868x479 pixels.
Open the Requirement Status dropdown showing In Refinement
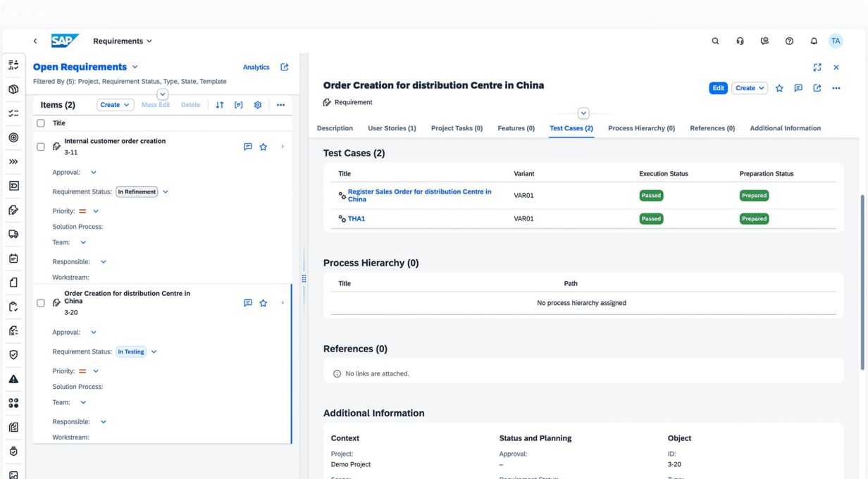[x=166, y=192]
